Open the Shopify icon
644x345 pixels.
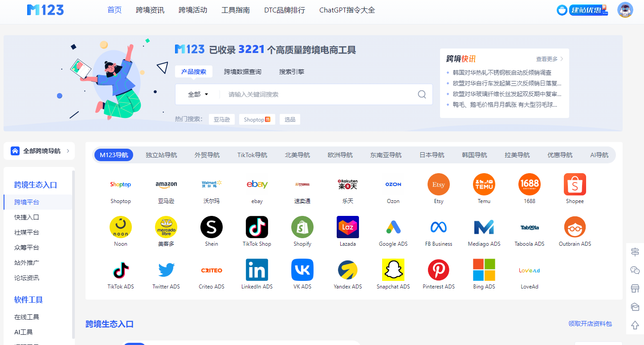302,227
